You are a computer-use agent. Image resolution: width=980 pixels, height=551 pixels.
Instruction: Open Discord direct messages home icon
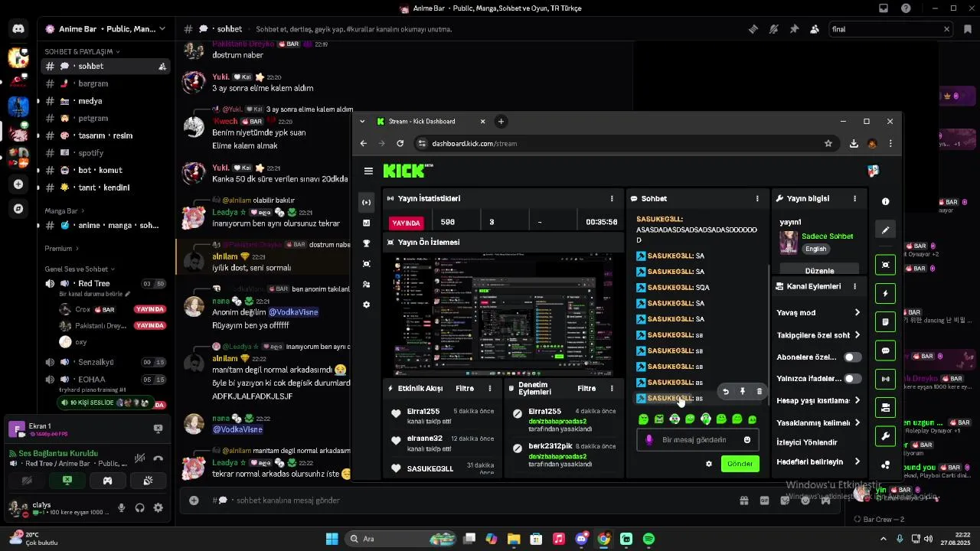pyautogui.click(x=18, y=29)
